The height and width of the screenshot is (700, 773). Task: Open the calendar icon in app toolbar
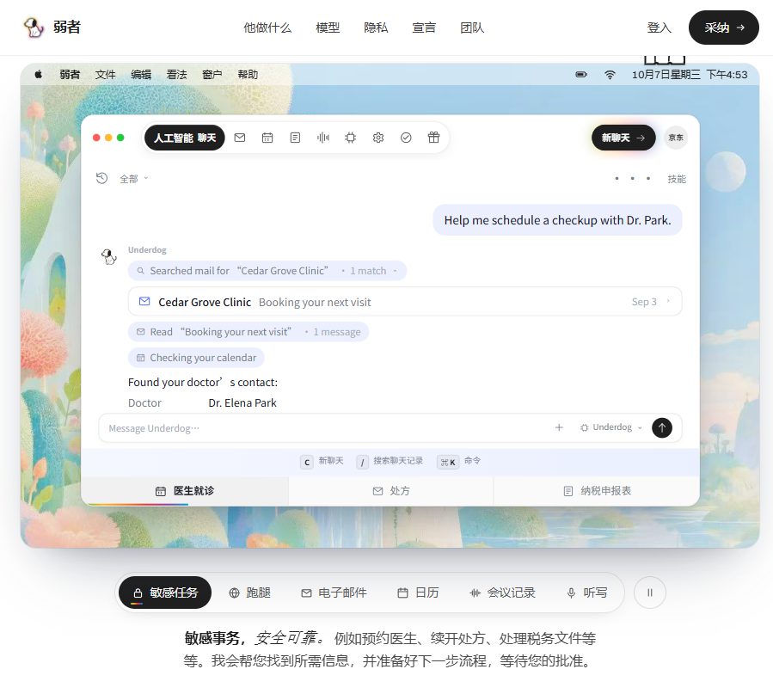(x=267, y=138)
